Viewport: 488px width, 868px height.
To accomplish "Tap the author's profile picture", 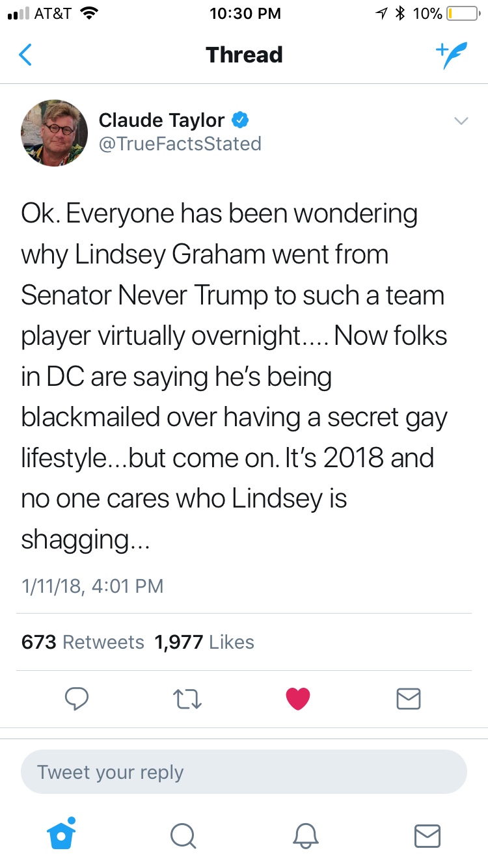I will point(55,133).
